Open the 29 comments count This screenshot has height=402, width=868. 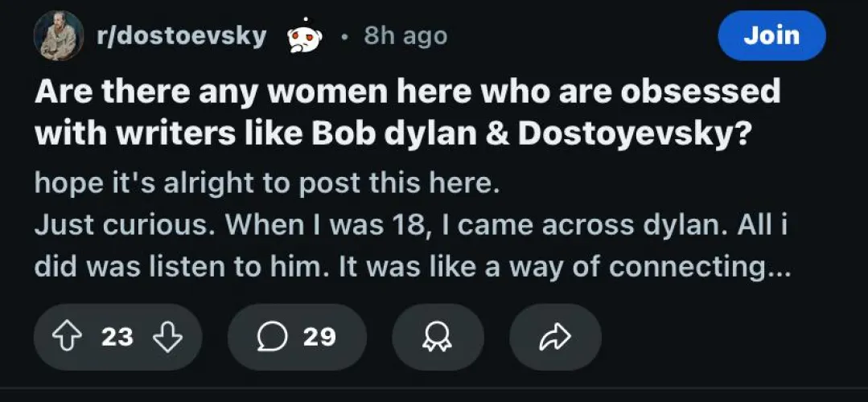(319, 337)
